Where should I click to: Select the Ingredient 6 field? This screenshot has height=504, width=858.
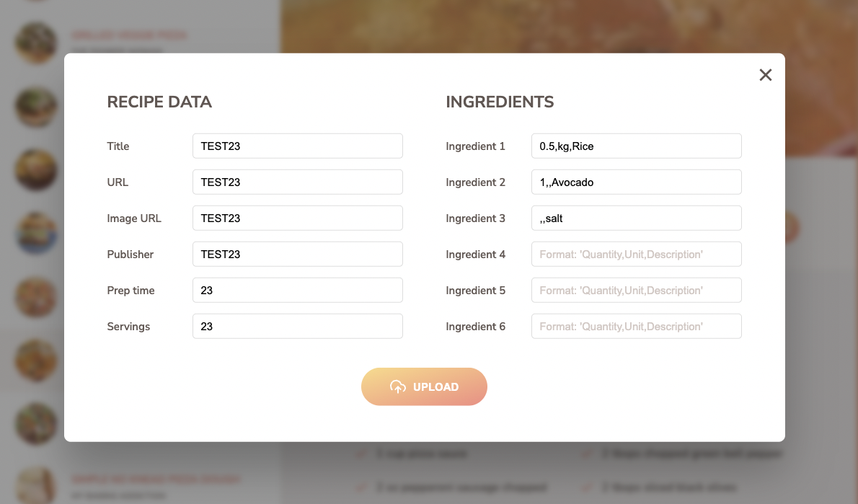click(636, 326)
